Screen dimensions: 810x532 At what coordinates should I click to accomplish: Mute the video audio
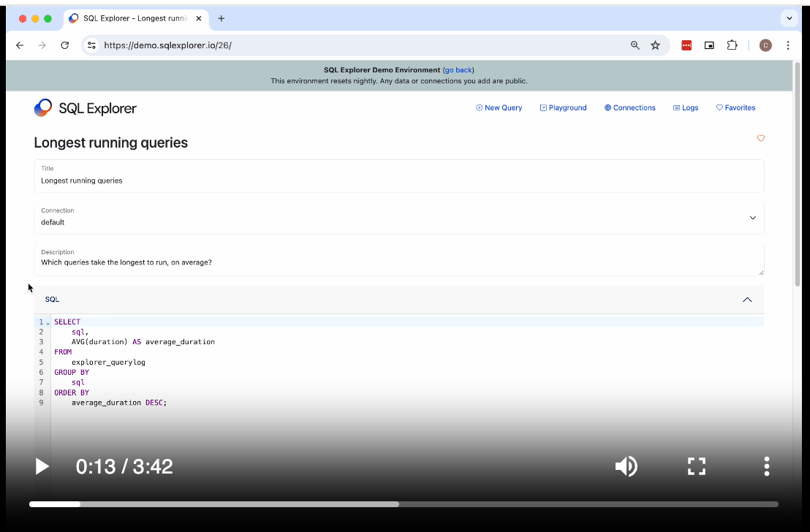click(626, 465)
